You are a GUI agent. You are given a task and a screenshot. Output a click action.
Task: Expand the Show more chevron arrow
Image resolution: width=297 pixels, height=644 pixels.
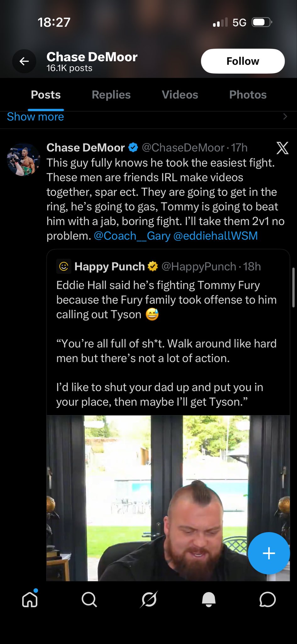(x=285, y=117)
